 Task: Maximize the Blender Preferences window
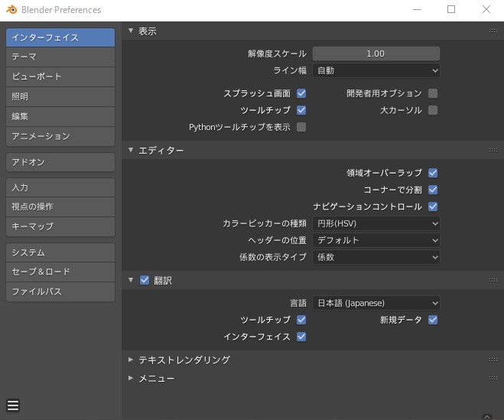451,9
